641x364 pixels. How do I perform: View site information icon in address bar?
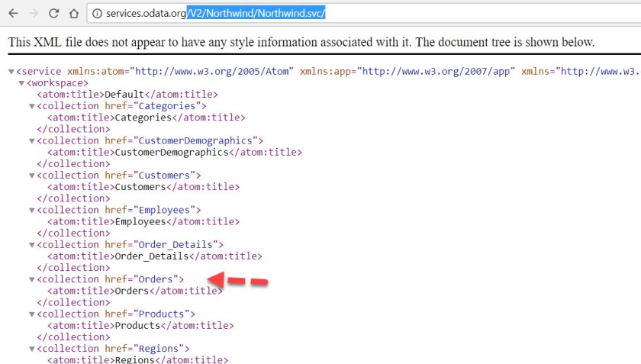[97, 14]
